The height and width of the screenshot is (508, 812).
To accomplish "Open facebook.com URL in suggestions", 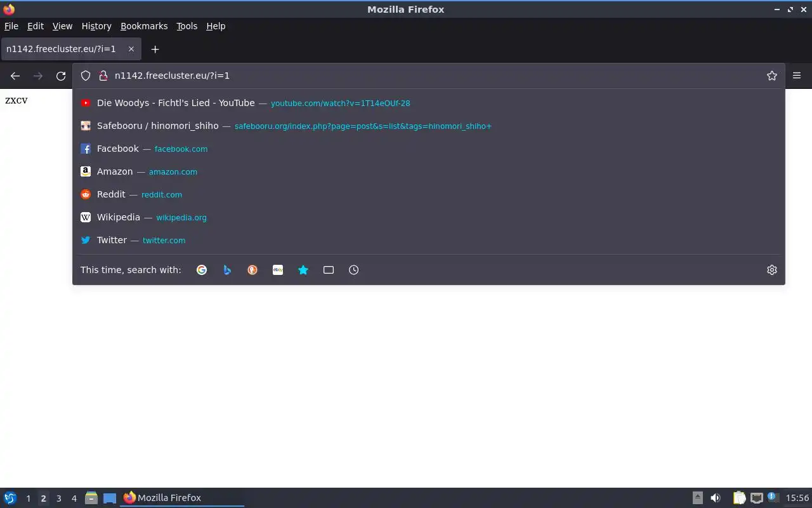I will 181,149.
